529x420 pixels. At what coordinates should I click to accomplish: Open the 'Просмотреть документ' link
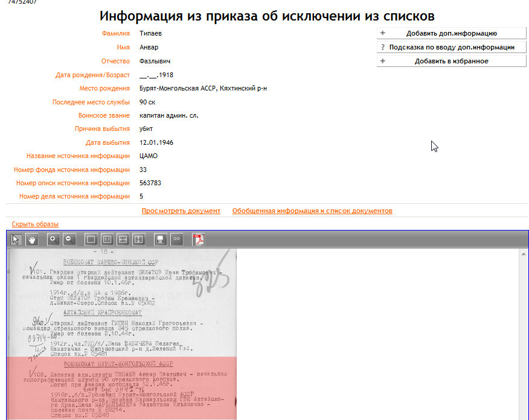tap(181, 211)
